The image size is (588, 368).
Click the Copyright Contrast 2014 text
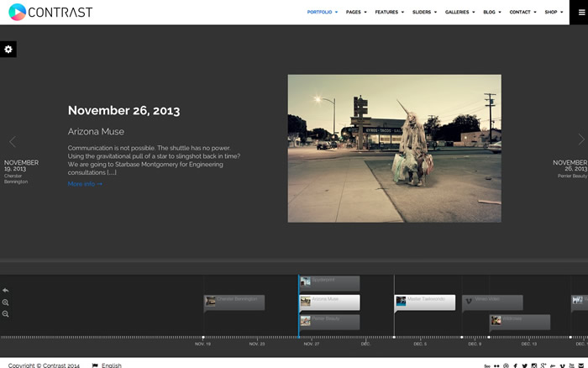[x=44, y=365]
